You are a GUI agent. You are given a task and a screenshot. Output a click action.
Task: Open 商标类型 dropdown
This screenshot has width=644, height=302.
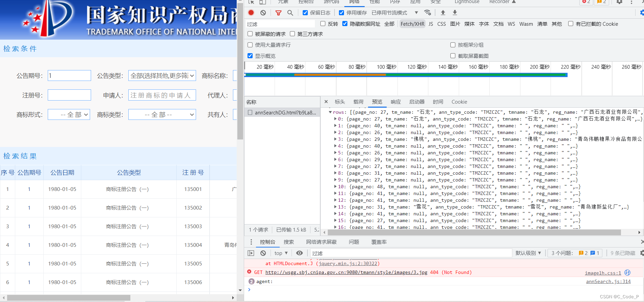[x=162, y=115]
